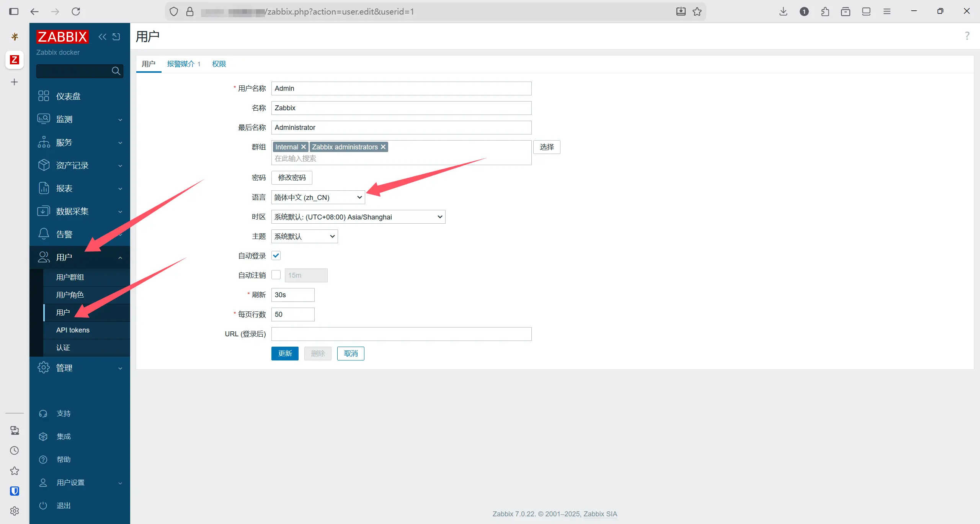The image size is (980, 524).
Task: Open the 时区 timezone dropdown
Action: 358,217
